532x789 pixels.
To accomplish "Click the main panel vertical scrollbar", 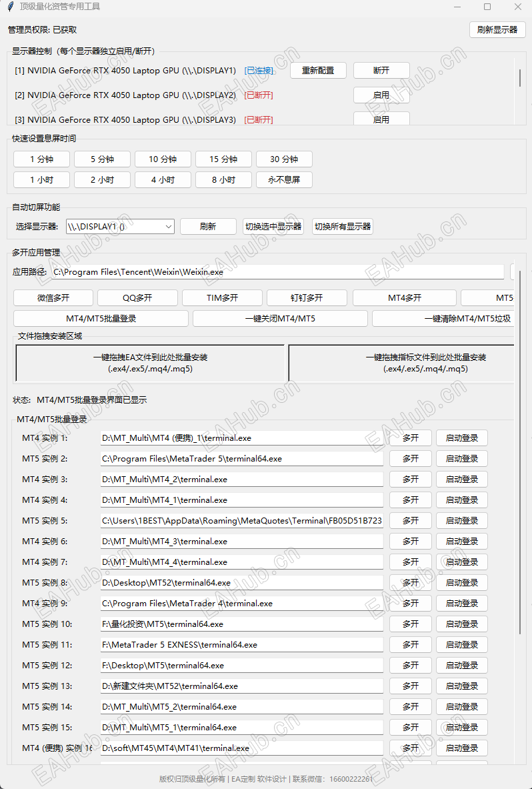I will (x=520, y=452).
